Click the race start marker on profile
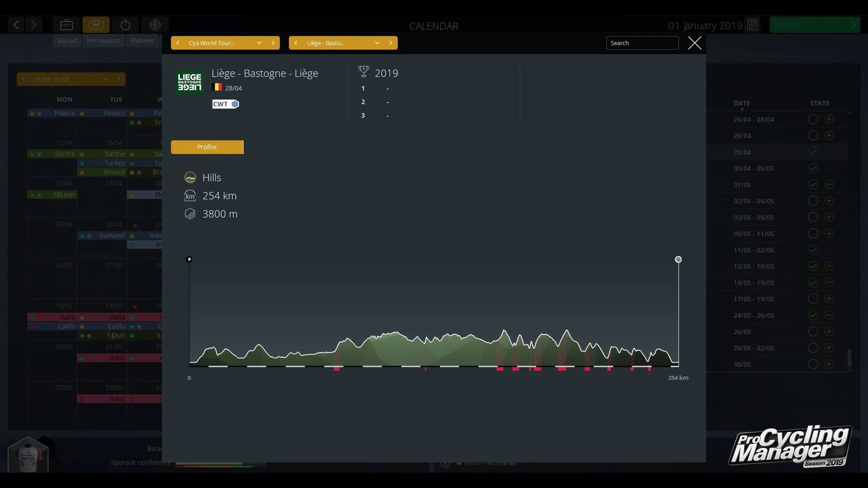This screenshot has height=488, width=868. tap(189, 259)
